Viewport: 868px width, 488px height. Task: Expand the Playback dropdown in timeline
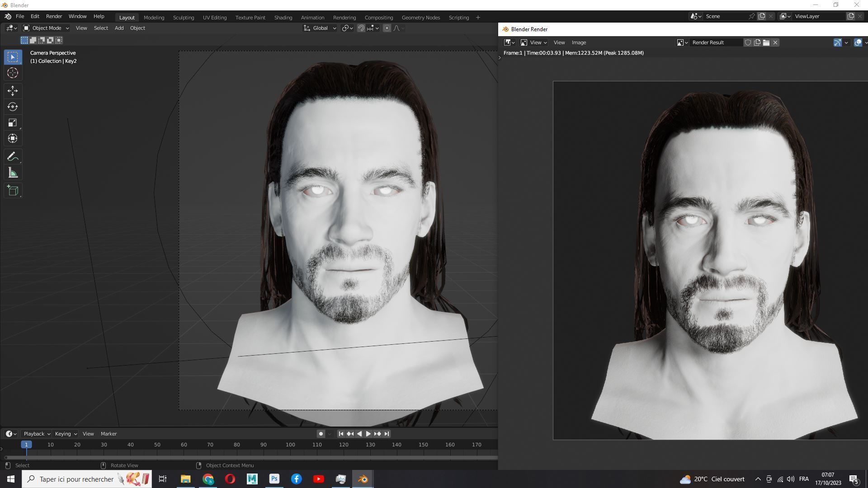click(x=37, y=434)
